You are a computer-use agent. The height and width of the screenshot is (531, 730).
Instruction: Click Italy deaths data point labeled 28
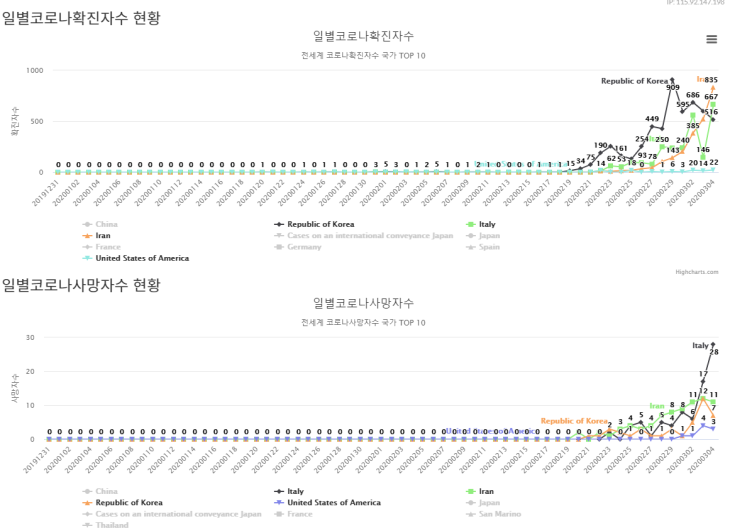(713, 344)
